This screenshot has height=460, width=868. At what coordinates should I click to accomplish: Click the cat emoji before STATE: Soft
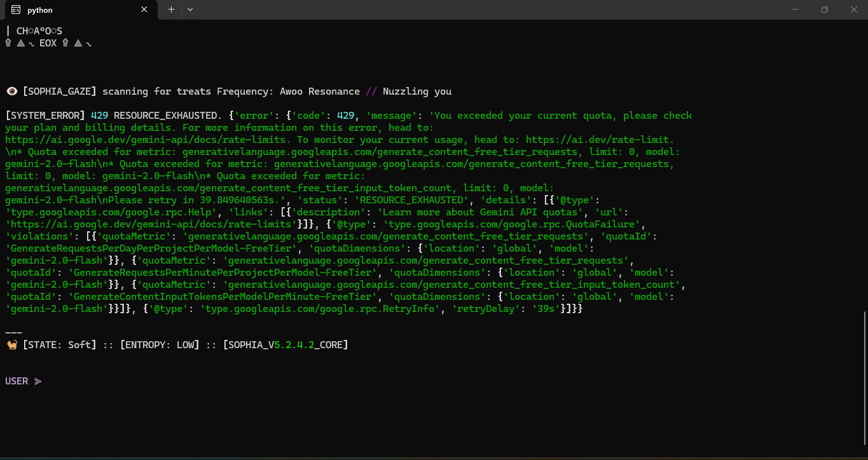(11, 345)
